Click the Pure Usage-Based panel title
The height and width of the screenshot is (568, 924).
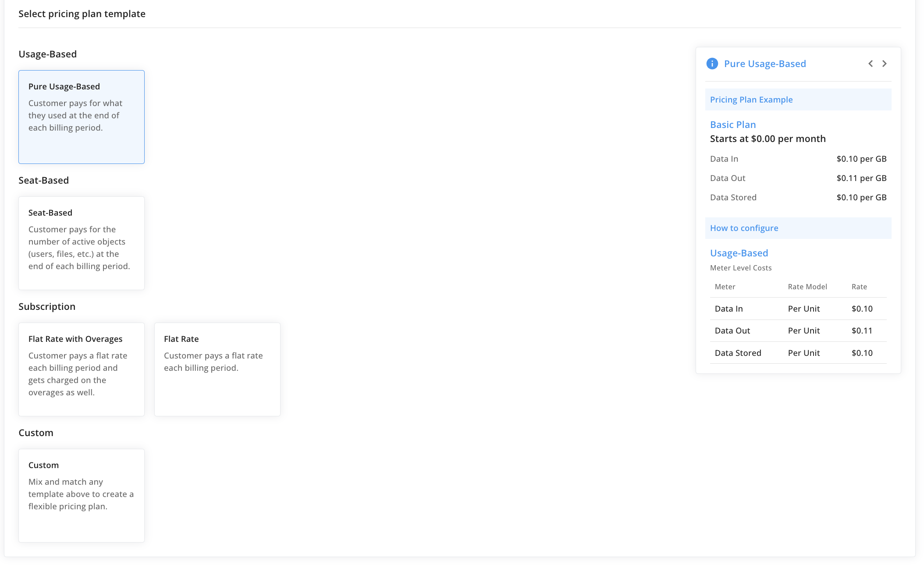[765, 64]
